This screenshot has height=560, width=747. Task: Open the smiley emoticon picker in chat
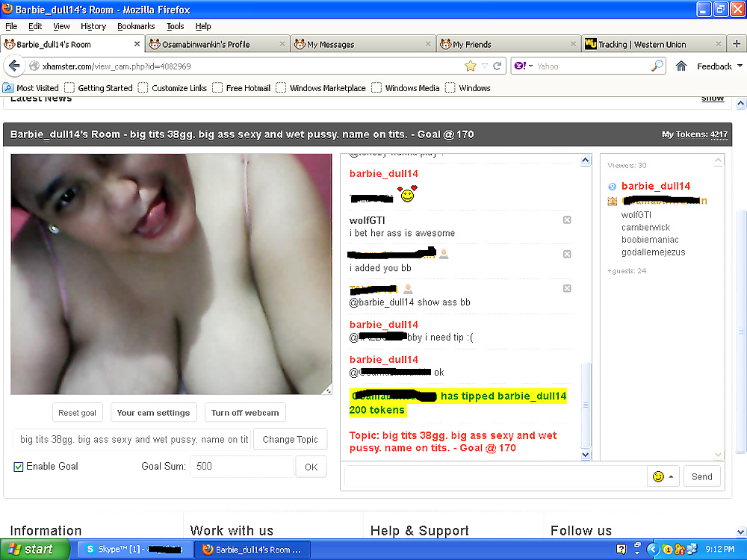pos(662,476)
